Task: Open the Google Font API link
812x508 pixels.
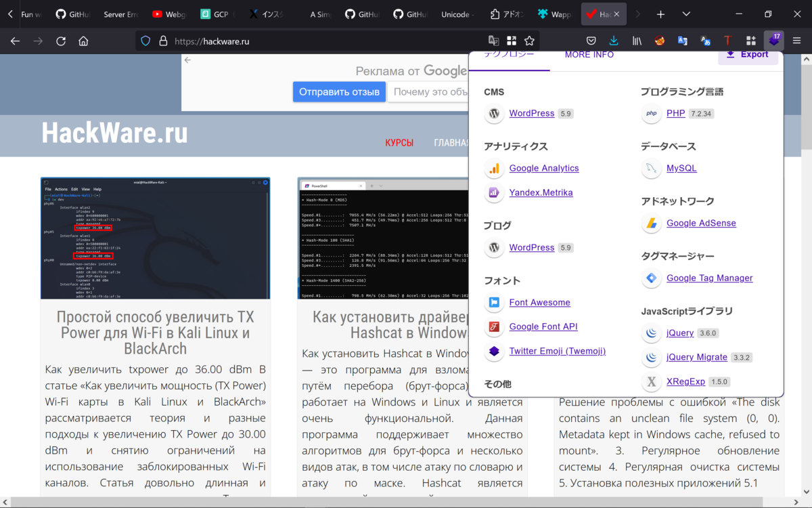Action: click(543, 327)
